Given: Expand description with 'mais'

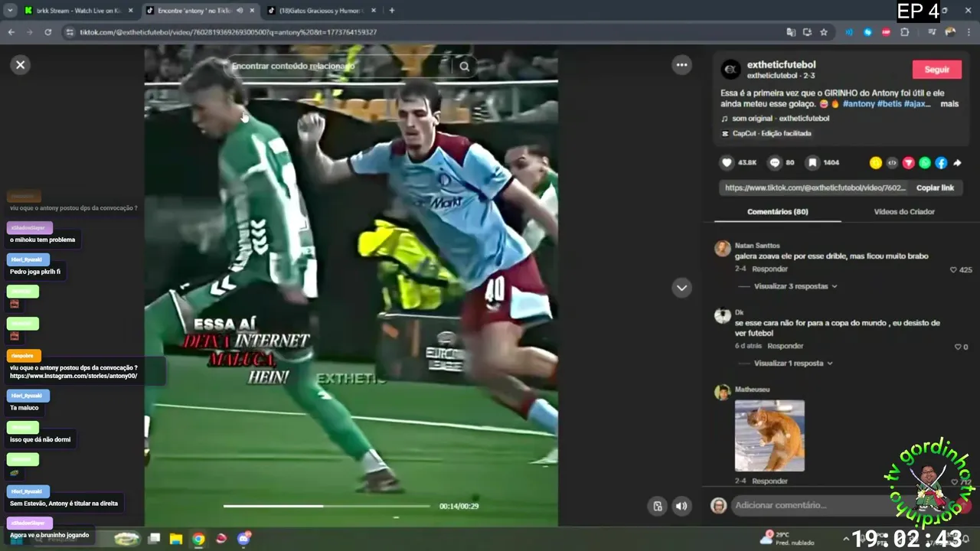Looking at the screenshot, I should pyautogui.click(x=949, y=103).
